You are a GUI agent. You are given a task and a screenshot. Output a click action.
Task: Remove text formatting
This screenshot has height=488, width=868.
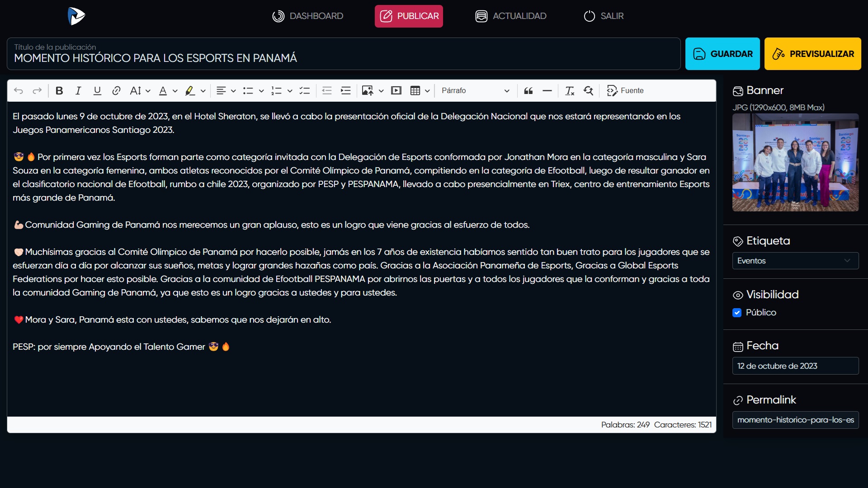(570, 91)
